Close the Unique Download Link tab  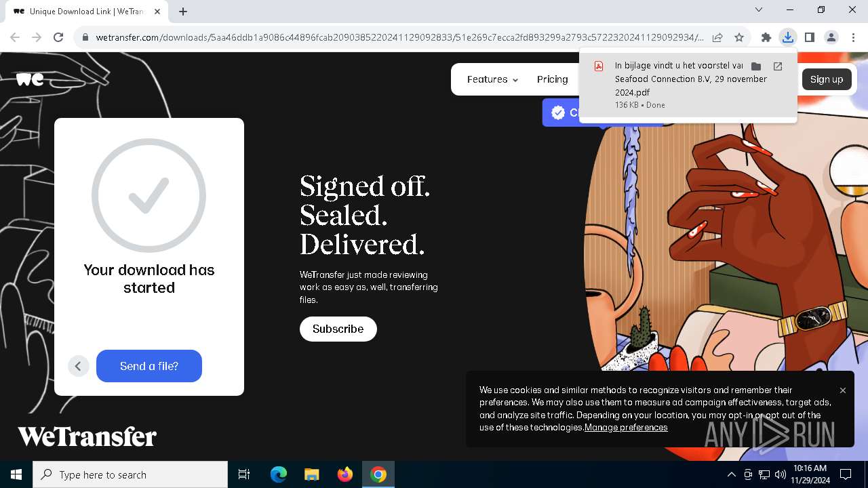pyautogui.click(x=157, y=11)
